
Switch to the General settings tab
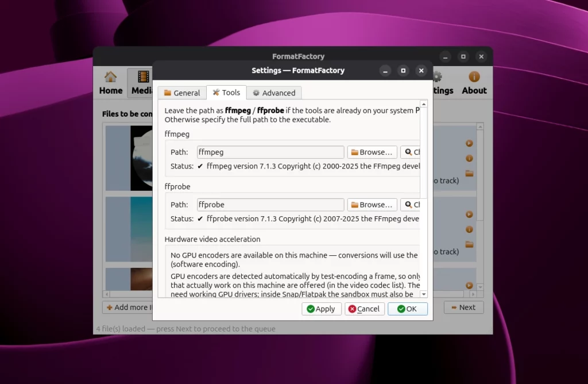(182, 93)
